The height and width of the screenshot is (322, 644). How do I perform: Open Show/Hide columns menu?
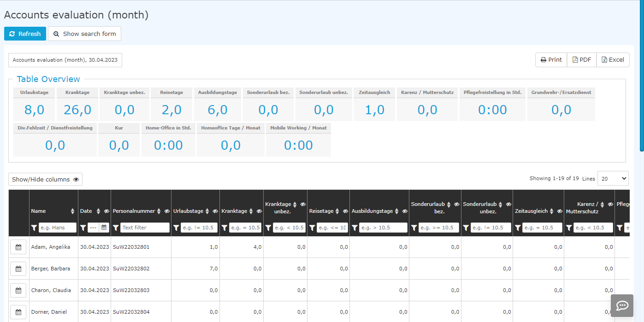click(x=45, y=179)
